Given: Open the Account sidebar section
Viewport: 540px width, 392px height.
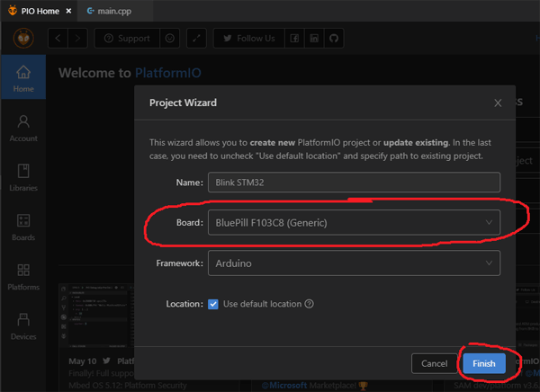Looking at the screenshot, I should tap(23, 127).
